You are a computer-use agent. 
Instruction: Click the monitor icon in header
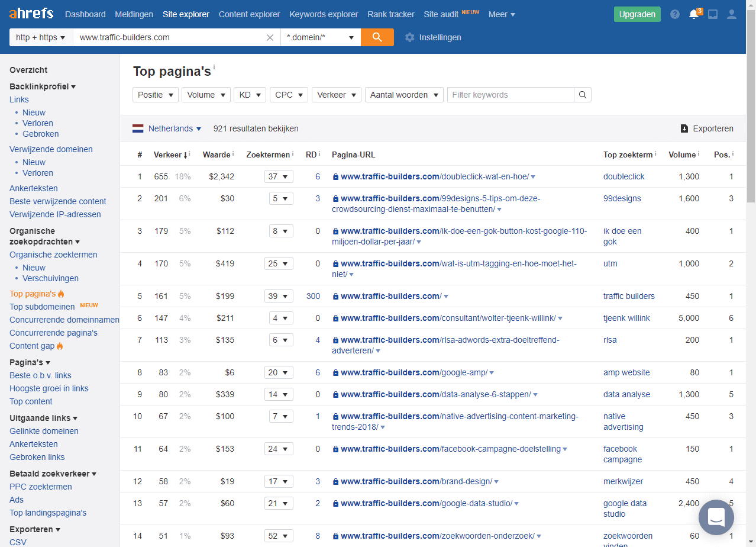(713, 14)
